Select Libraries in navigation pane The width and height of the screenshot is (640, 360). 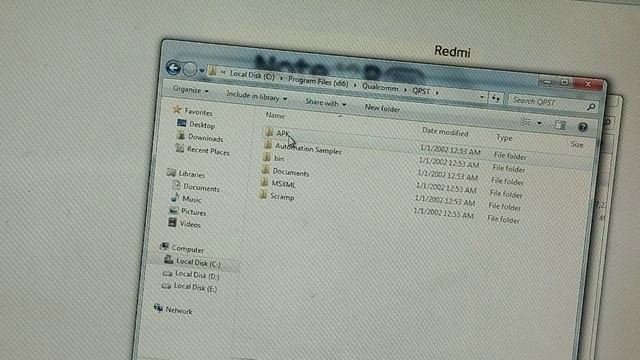(x=186, y=173)
